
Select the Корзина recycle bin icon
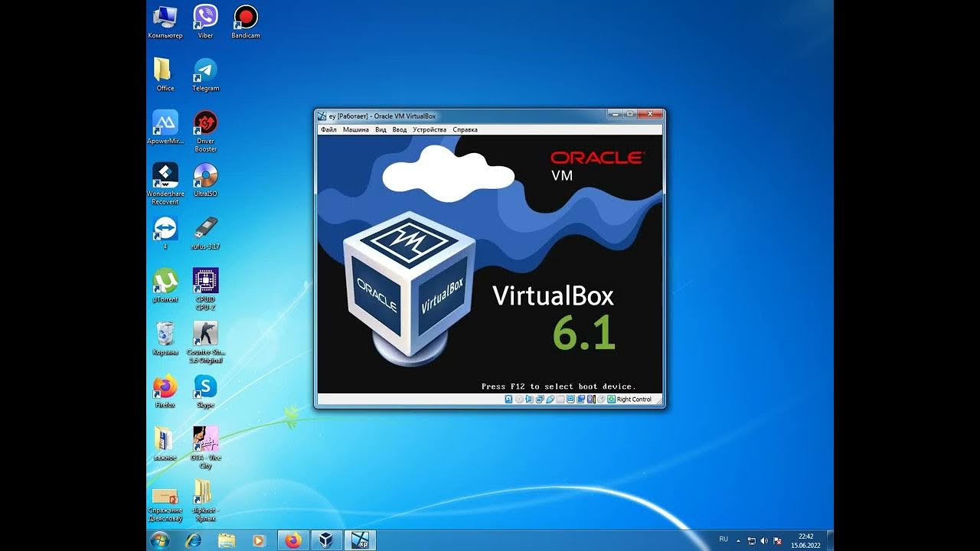point(165,338)
